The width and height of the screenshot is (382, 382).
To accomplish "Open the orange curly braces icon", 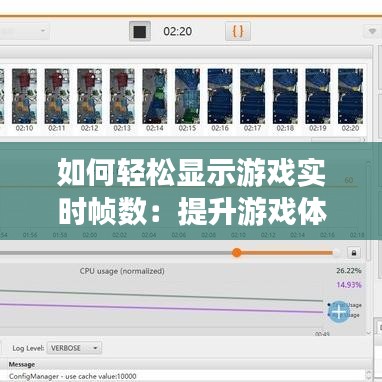I will [238, 31].
